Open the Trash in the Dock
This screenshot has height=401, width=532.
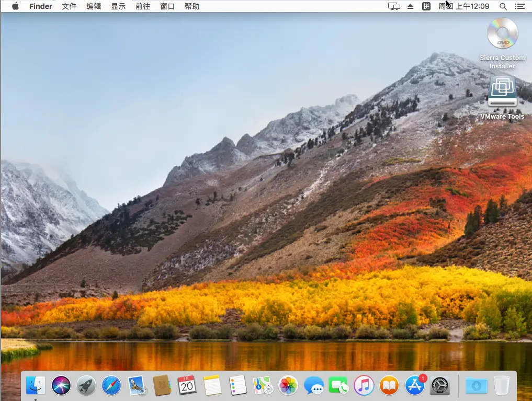click(x=502, y=385)
